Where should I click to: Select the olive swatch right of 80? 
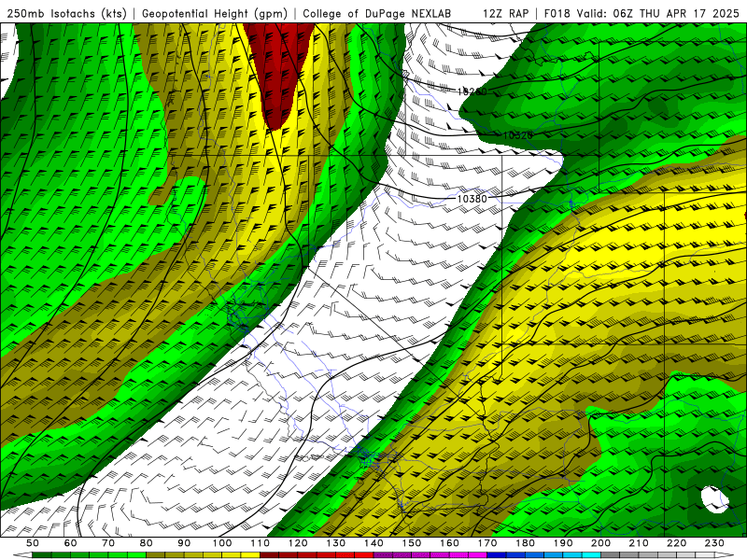tap(156, 555)
